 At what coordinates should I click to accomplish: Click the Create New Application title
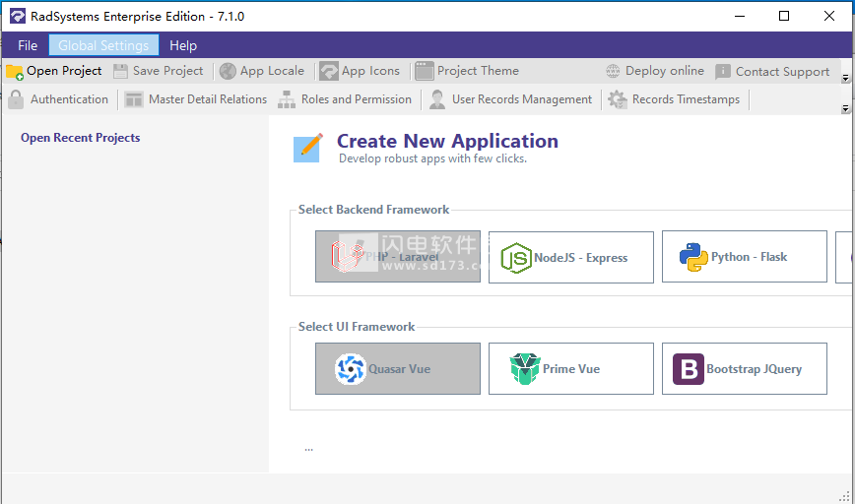[x=447, y=141]
